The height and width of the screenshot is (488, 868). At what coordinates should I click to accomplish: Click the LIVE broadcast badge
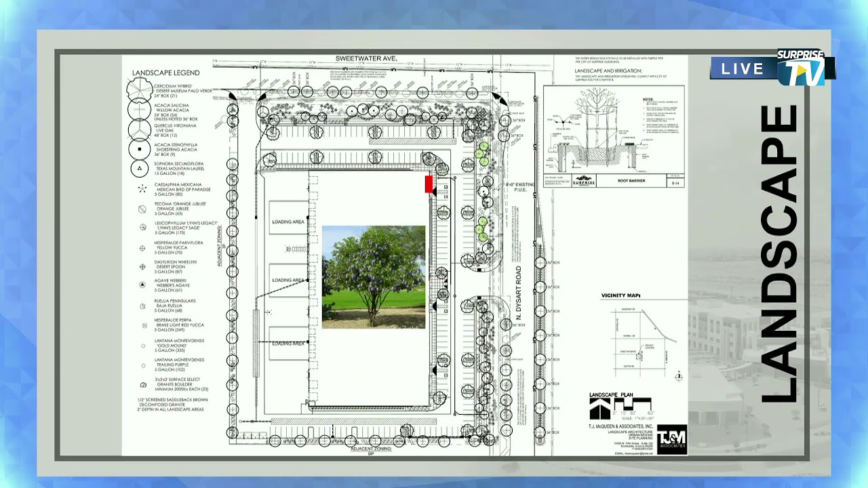[742, 68]
